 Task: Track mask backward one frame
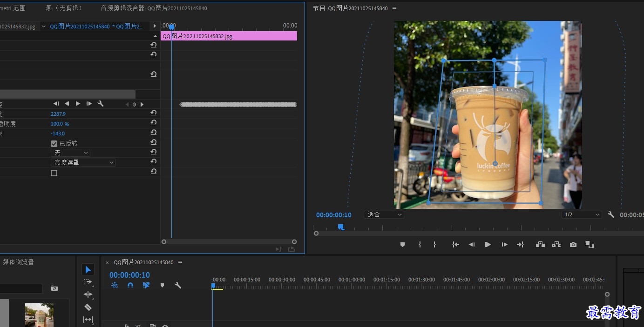pyautogui.click(x=56, y=104)
